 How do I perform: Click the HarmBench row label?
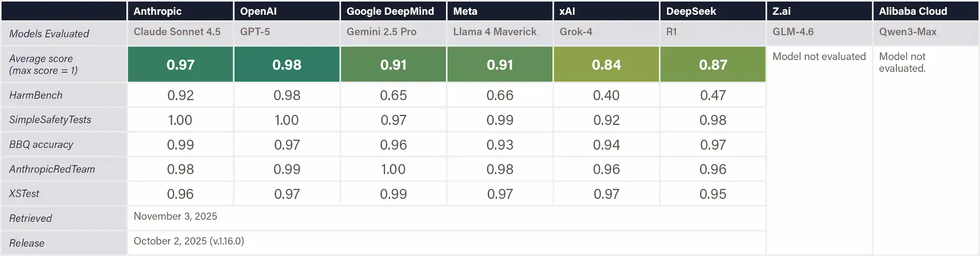36,95
